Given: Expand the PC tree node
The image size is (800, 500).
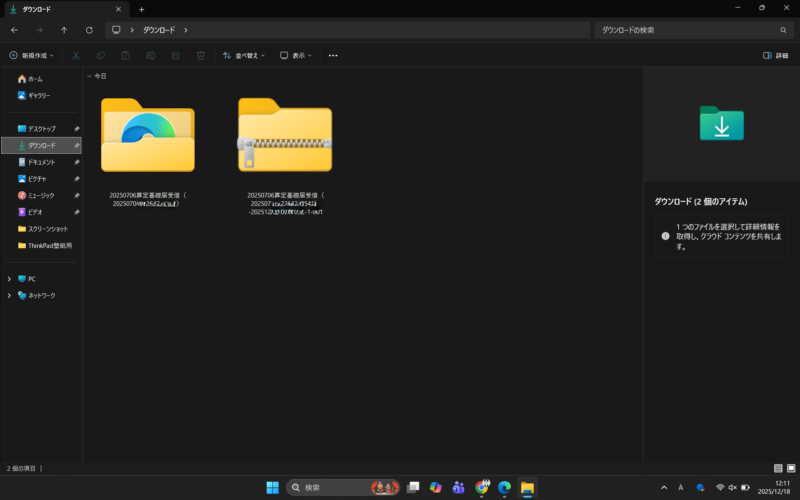Looking at the screenshot, I should [9, 279].
